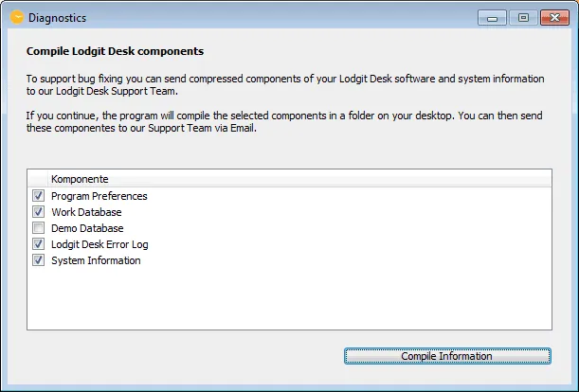Click the Diagnostics title bar text
This screenshot has height=392, width=579.
(57, 18)
